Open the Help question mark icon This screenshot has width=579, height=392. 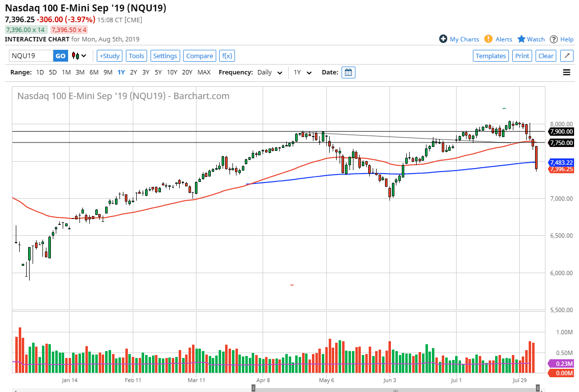554,39
